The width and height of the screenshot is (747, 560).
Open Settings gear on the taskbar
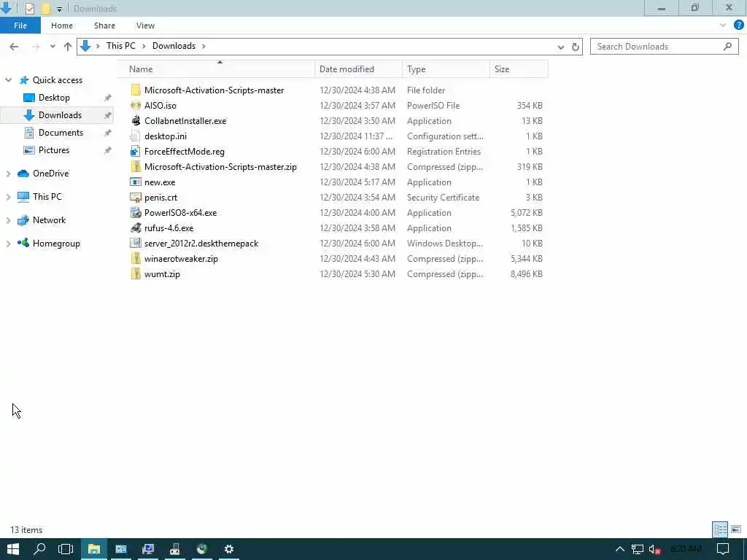tap(228, 549)
